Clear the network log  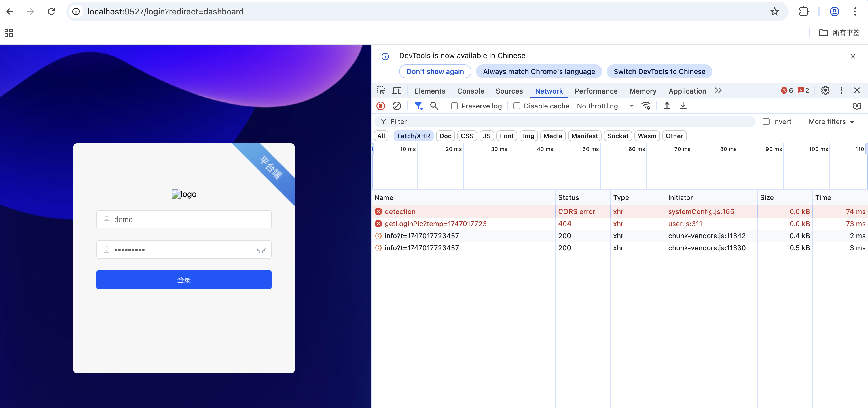click(397, 106)
